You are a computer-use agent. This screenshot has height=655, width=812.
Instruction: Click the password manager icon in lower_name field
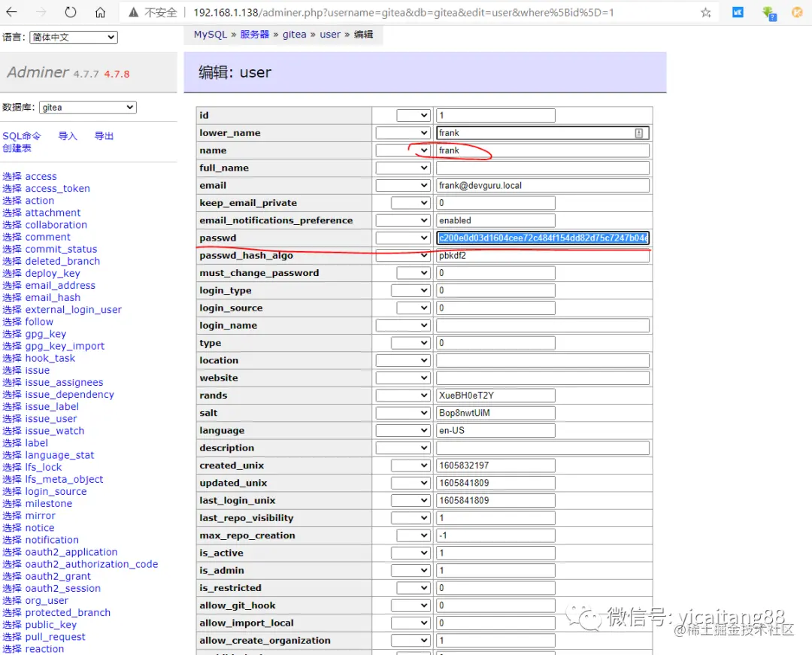click(x=639, y=133)
